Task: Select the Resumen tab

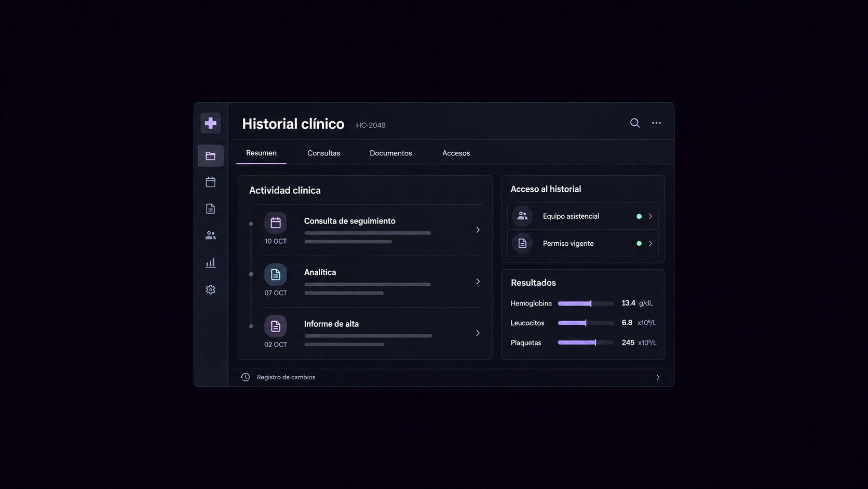Action: [x=261, y=153]
